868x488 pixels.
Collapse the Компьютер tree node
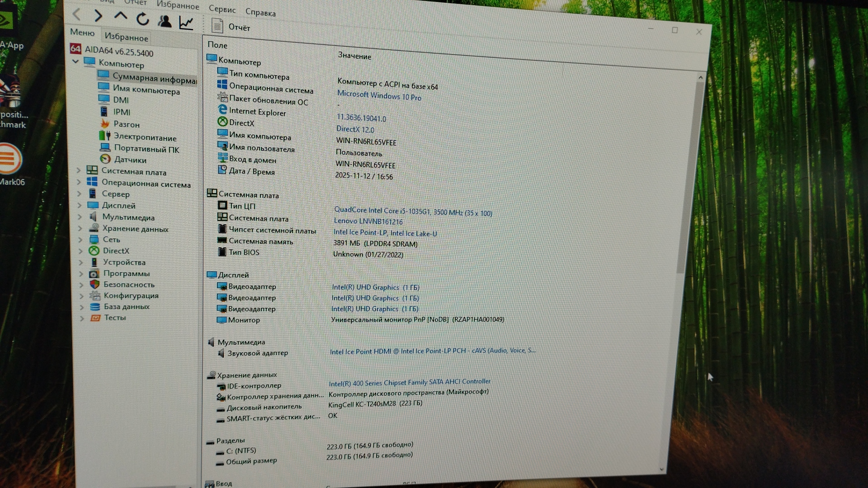click(75, 61)
